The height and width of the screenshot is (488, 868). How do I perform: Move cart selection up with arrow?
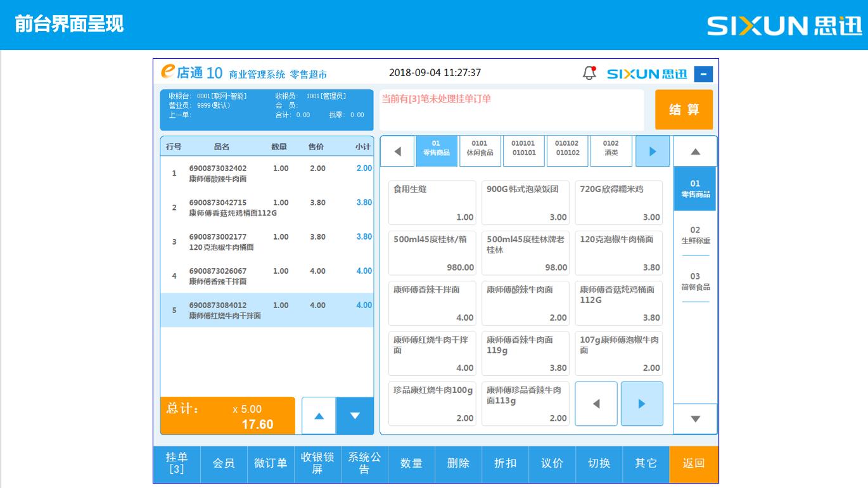coord(319,416)
